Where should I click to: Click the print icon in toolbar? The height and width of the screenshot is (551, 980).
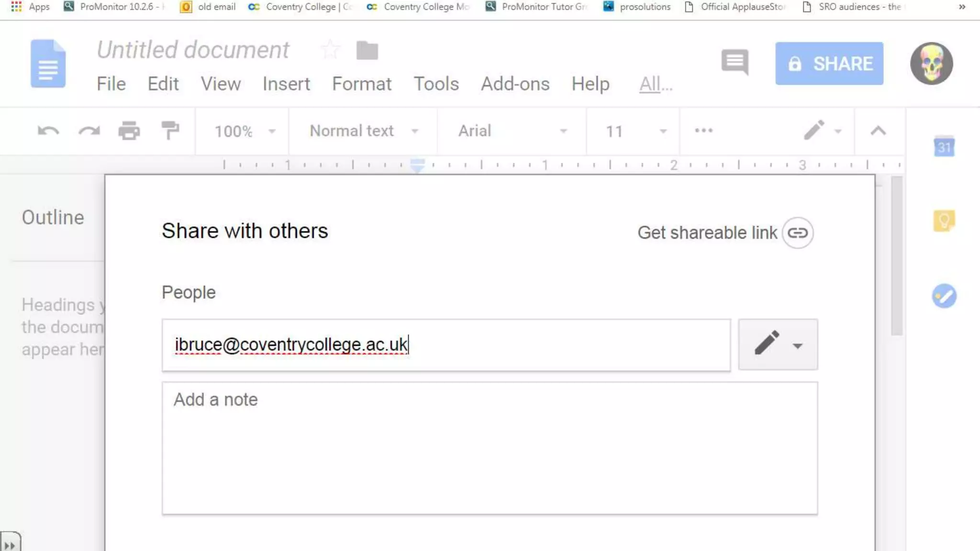click(x=129, y=131)
